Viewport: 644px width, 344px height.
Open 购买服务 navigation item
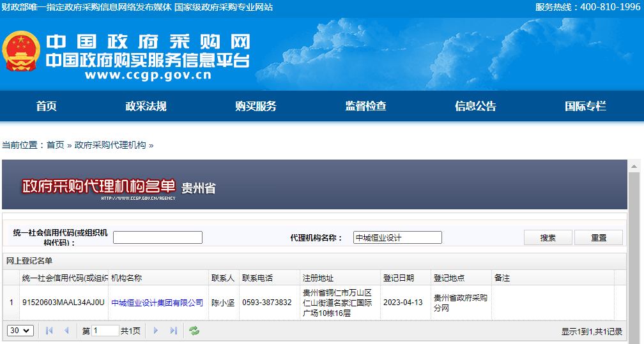pyautogui.click(x=256, y=106)
